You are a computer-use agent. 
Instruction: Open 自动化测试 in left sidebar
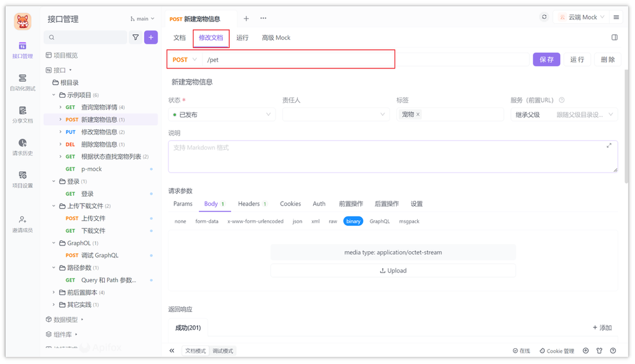coord(22,82)
